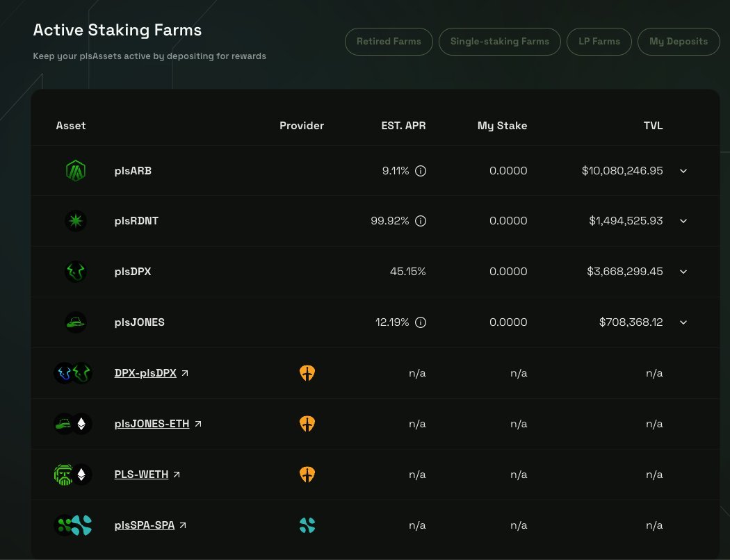Filter by LP Farms

point(599,42)
